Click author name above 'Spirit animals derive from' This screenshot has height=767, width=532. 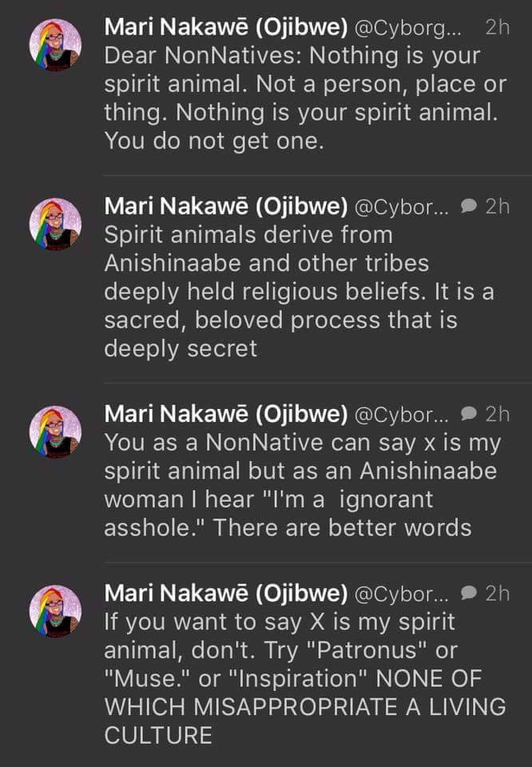coord(225,206)
